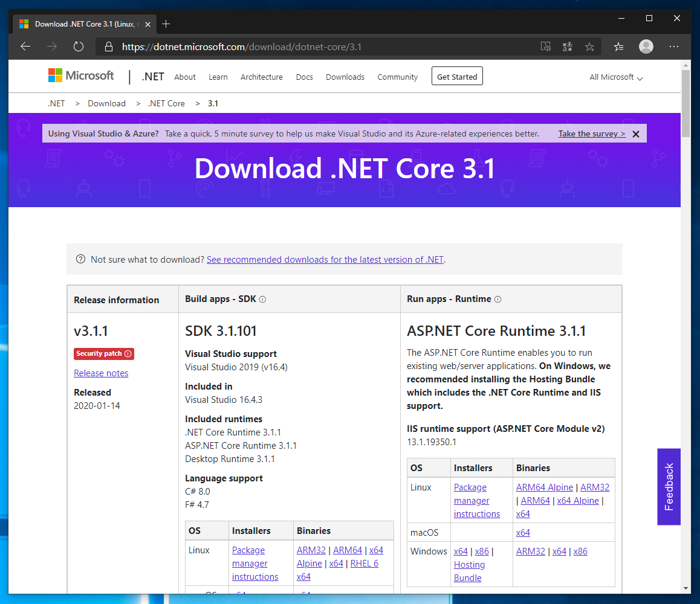
Task: Open the Release notes link
Action: click(x=101, y=373)
